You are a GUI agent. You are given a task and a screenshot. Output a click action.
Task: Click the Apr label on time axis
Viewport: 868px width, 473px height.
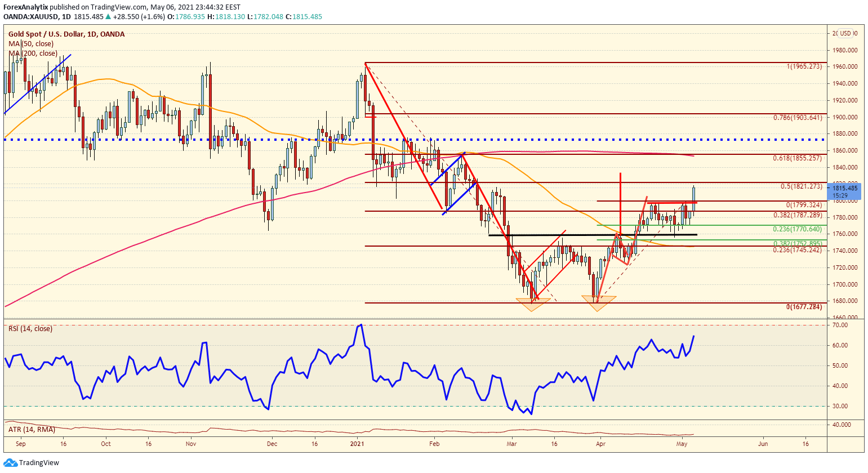pos(600,444)
